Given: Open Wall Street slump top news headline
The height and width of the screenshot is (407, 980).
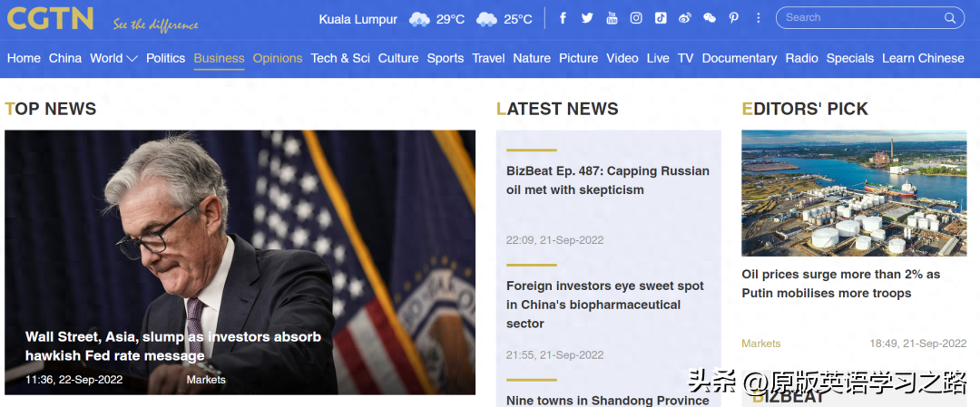Looking at the screenshot, I should click(x=173, y=346).
